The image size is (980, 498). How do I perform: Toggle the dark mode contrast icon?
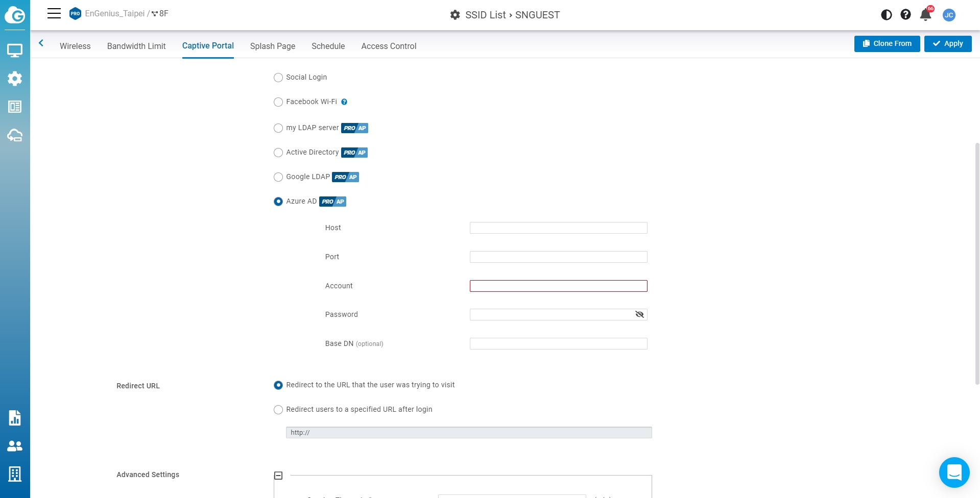(x=887, y=15)
